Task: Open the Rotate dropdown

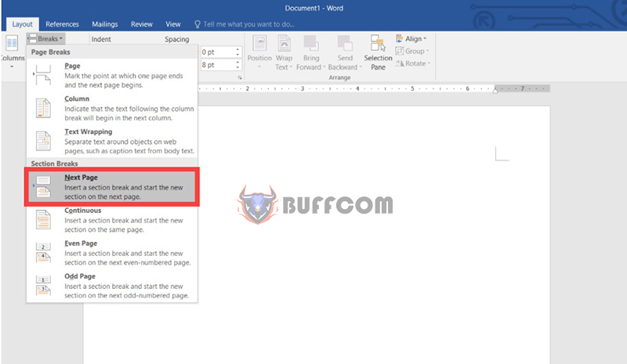Action: (413, 63)
